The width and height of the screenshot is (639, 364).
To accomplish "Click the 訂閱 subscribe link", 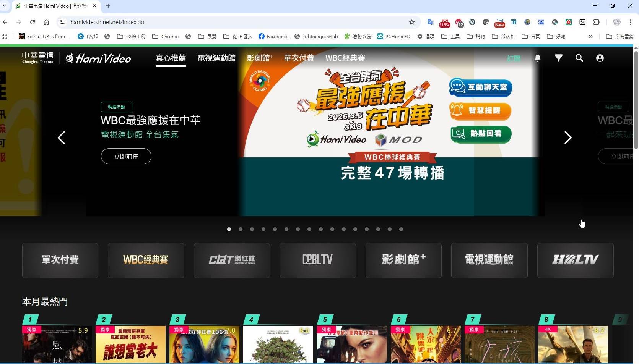I will click(x=514, y=58).
